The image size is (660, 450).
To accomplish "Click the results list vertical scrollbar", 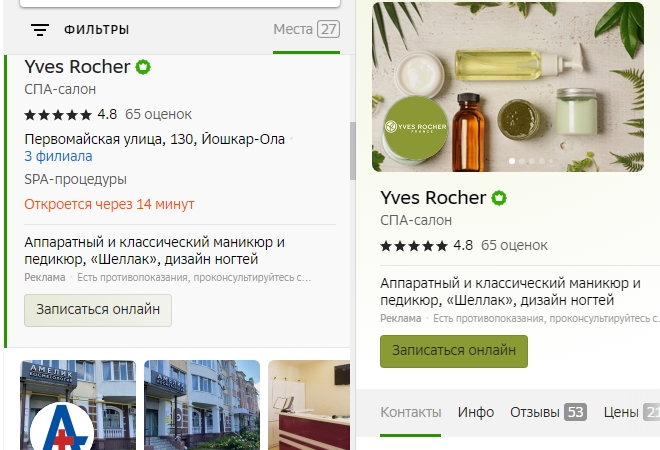I will [353, 151].
